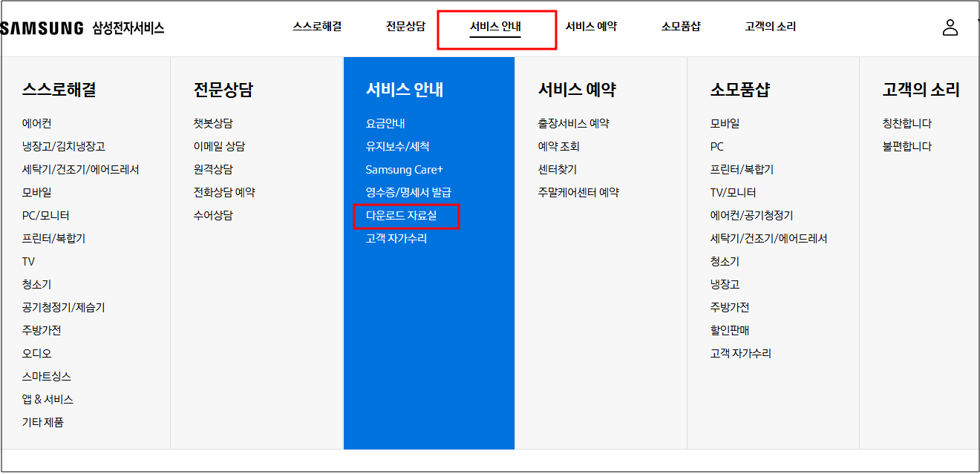The height and width of the screenshot is (474, 980).
Task: Select 고객 자가수리 in the 소모품샵 column
Action: coord(741,354)
